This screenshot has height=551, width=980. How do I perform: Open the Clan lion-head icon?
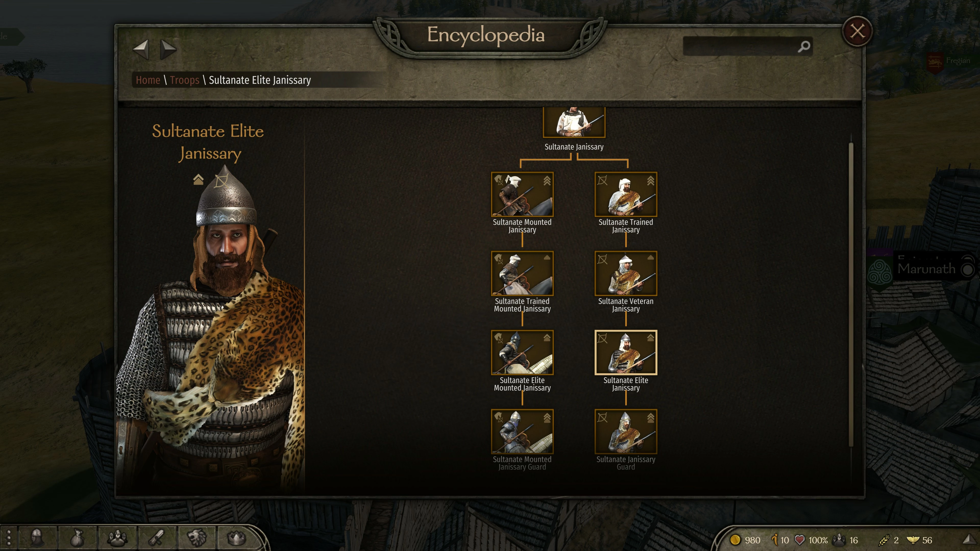197,538
